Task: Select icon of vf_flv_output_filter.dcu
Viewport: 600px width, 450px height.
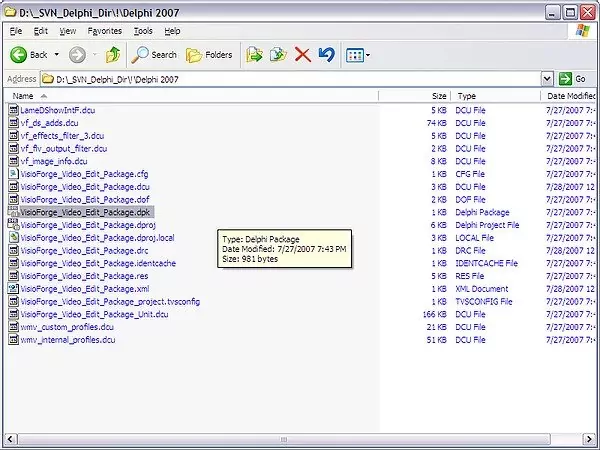Action: pos(13,148)
